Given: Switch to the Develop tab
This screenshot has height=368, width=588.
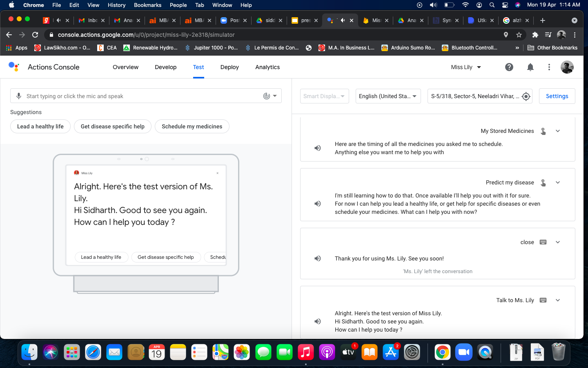Looking at the screenshot, I should (x=165, y=67).
